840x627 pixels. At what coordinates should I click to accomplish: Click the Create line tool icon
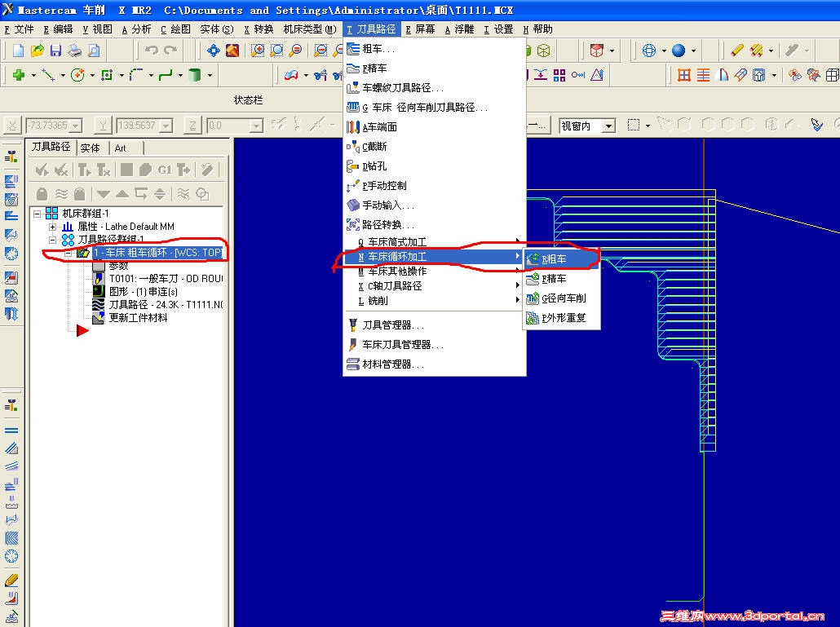click(48, 76)
